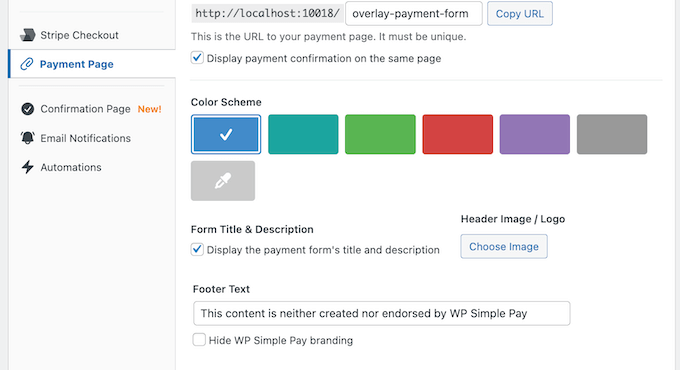The height and width of the screenshot is (370, 680).
Task: Click the Footer Text label
Action: pos(221,289)
